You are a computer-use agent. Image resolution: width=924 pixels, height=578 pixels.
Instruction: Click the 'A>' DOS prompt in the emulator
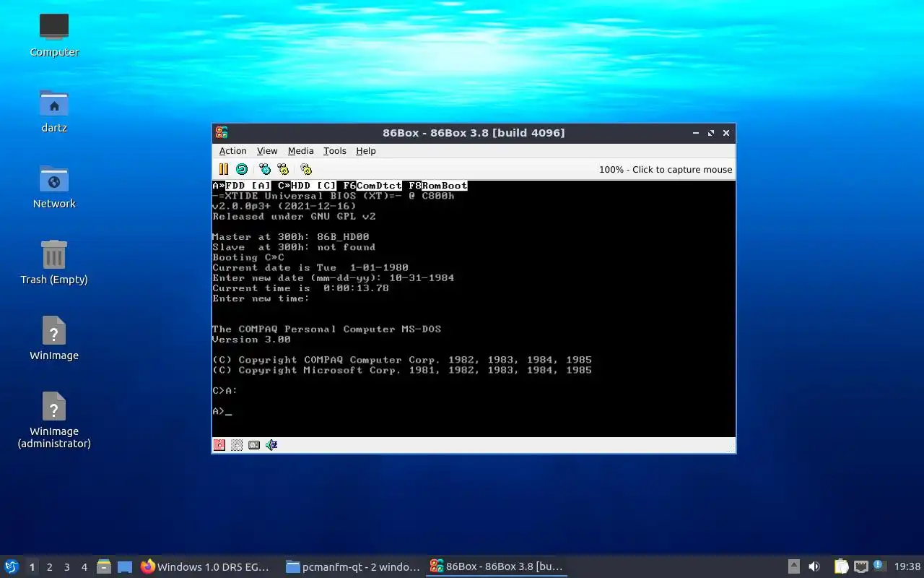click(x=219, y=412)
